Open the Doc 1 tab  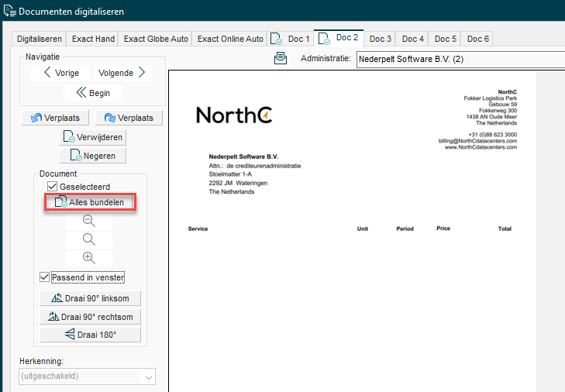point(290,39)
